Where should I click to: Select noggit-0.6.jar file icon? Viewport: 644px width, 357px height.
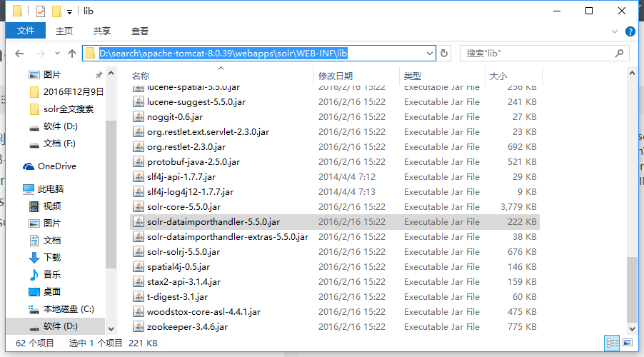pos(139,117)
